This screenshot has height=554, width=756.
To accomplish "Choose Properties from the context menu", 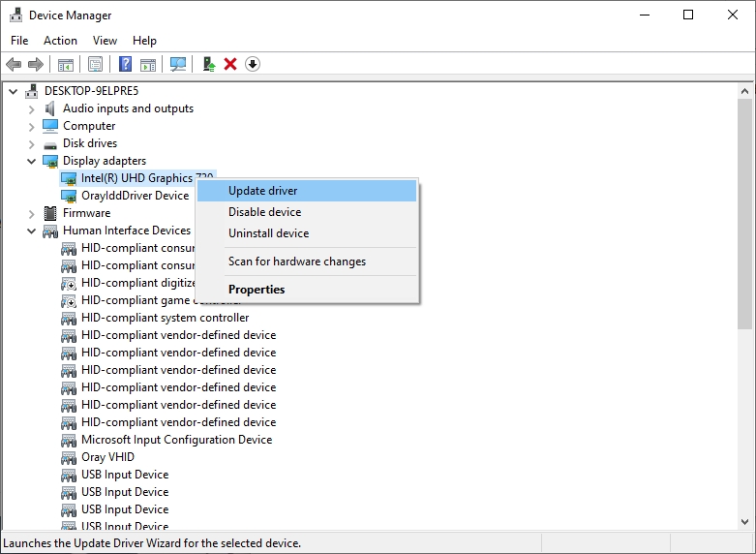I will pyautogui.click(x=307, y=289).
